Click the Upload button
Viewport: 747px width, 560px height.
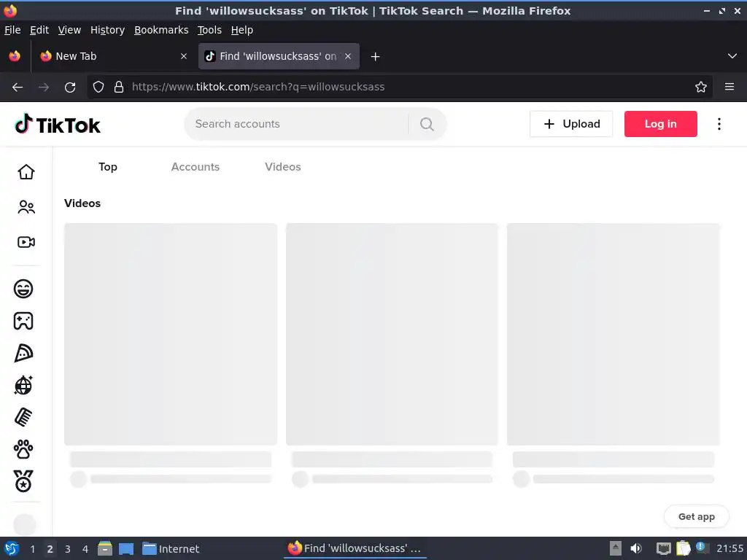tap(571, 124)
